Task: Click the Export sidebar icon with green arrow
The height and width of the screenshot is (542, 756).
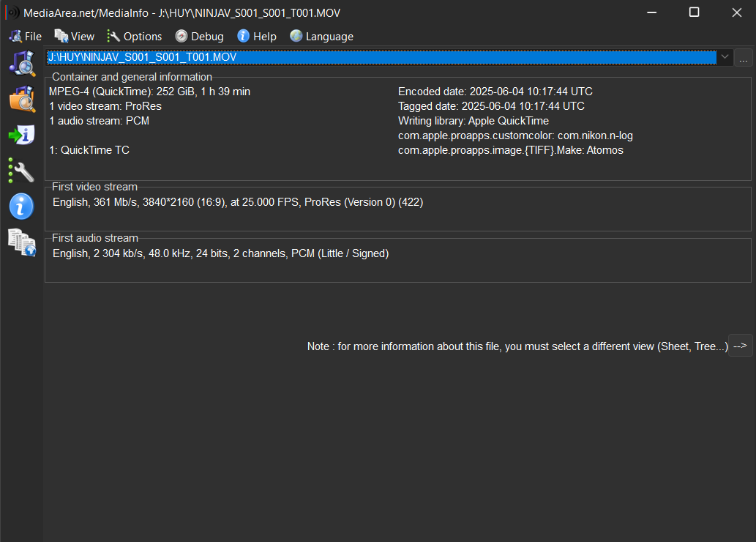Action: click(x=22, y=135)
